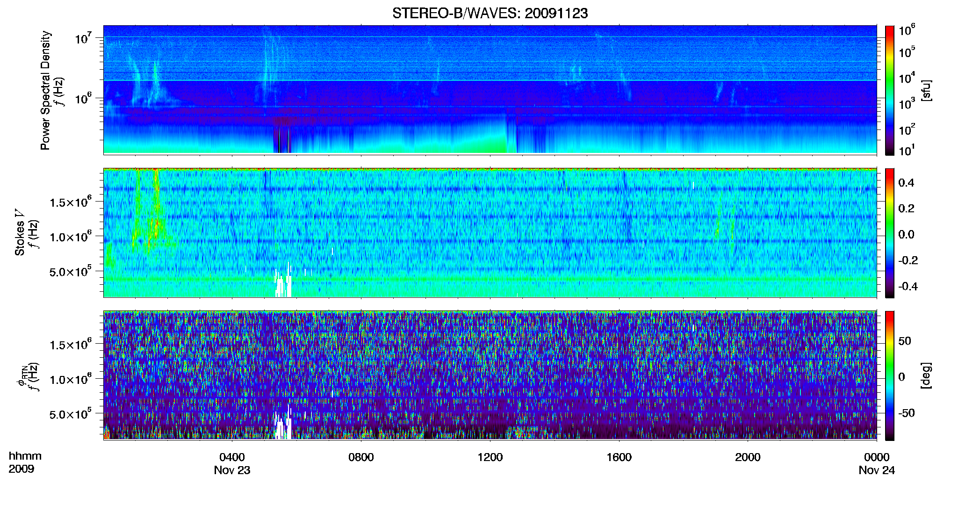Viewport: 980px width, 505px height.
Task: Click the top panel power spectral colorbar
Action: 890,90
